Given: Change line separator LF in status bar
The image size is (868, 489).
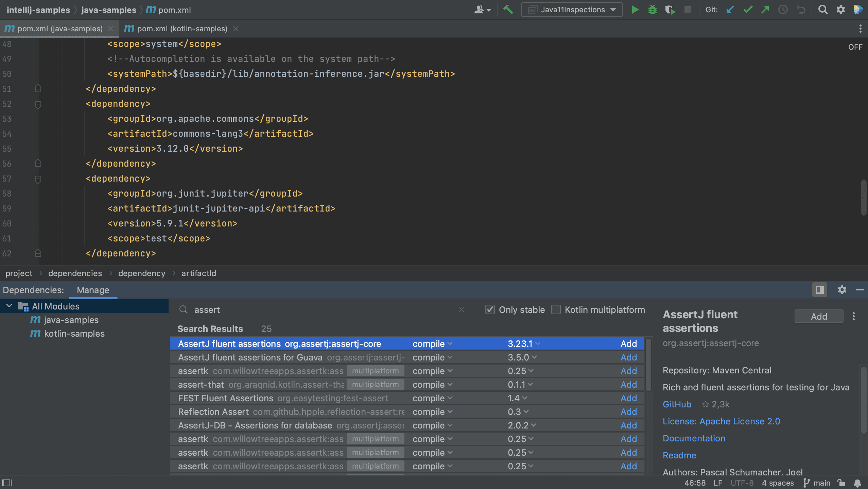Looking at the screenshot, I should click(x=718, y=483).
